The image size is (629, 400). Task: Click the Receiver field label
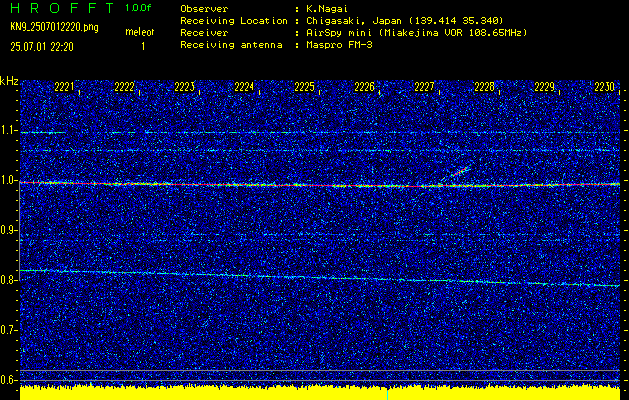coord(204,33)
